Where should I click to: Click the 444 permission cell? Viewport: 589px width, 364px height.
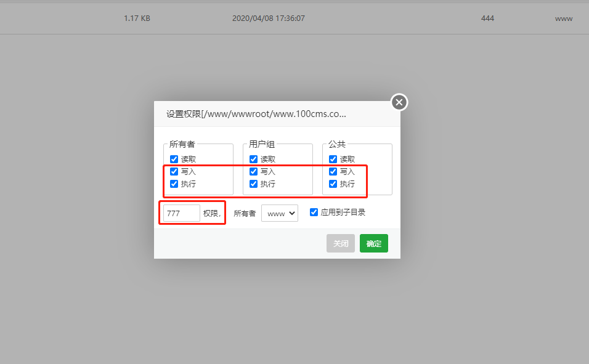(x=487, y=18)
